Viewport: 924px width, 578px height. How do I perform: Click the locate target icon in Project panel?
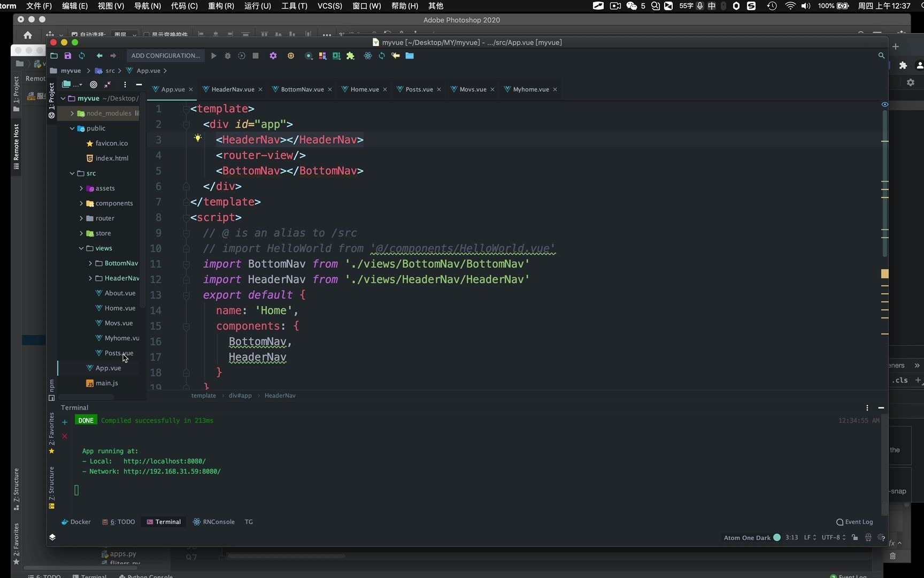coord(94,85)
